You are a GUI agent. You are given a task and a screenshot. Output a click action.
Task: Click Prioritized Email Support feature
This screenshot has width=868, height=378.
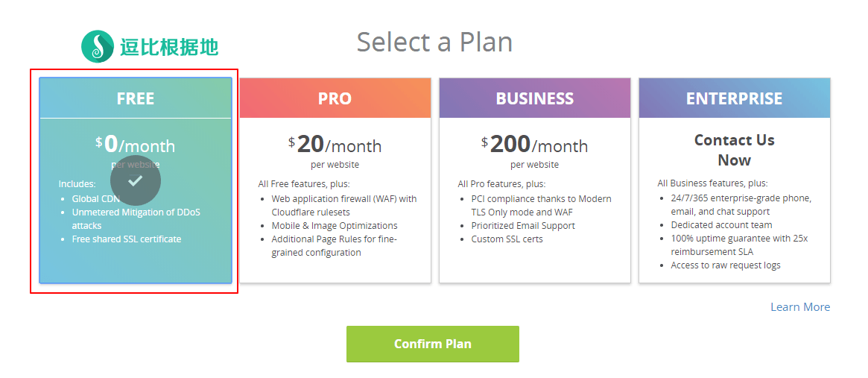(523, 226)
